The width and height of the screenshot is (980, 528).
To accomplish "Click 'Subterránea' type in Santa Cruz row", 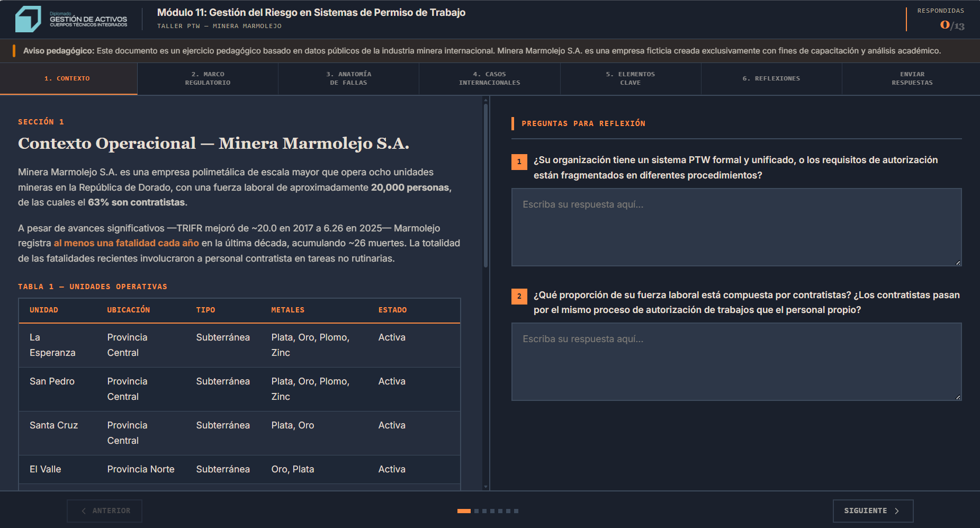I will (223, 425).
